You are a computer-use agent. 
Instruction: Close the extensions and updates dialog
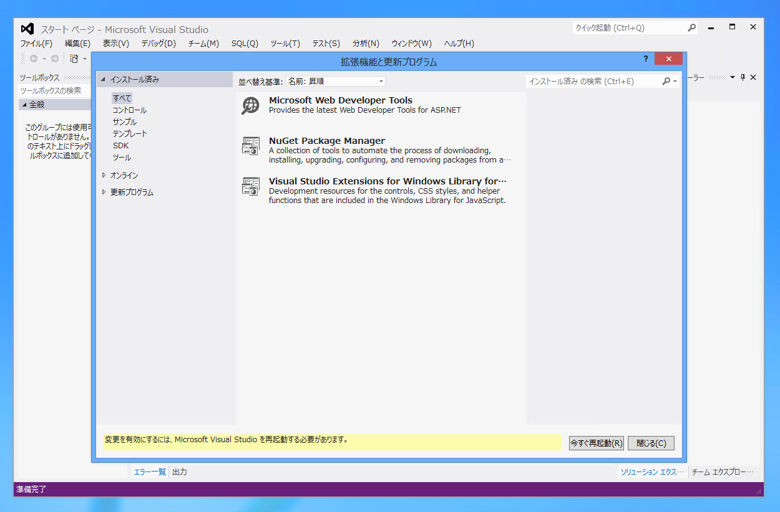point(669,59)
